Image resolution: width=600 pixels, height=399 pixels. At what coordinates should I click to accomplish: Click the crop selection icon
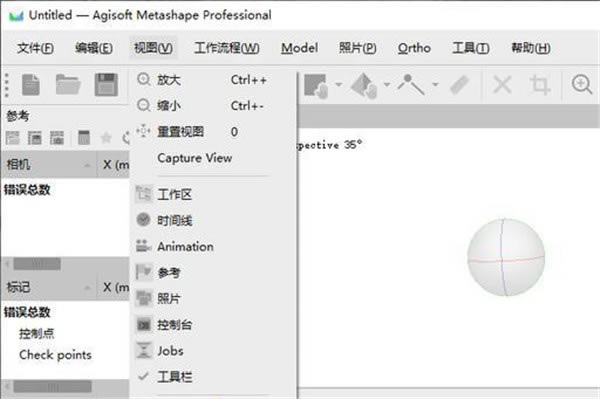click(x=540, y=85)
